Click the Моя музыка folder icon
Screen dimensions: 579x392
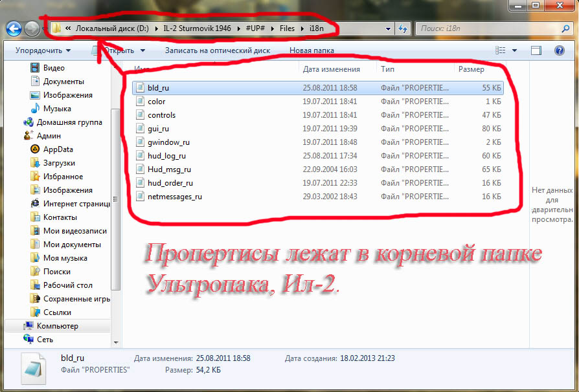point(35,257)
